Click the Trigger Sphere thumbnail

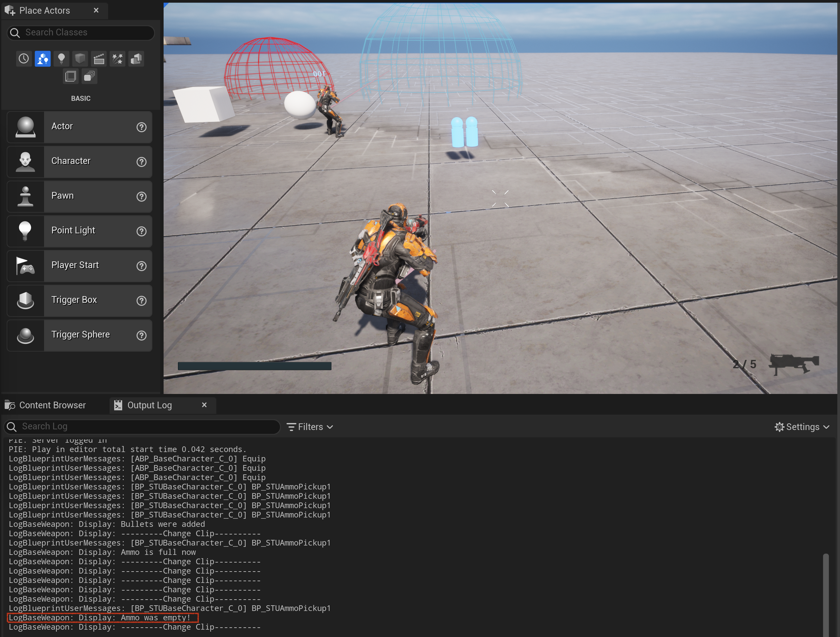[25, 336]
